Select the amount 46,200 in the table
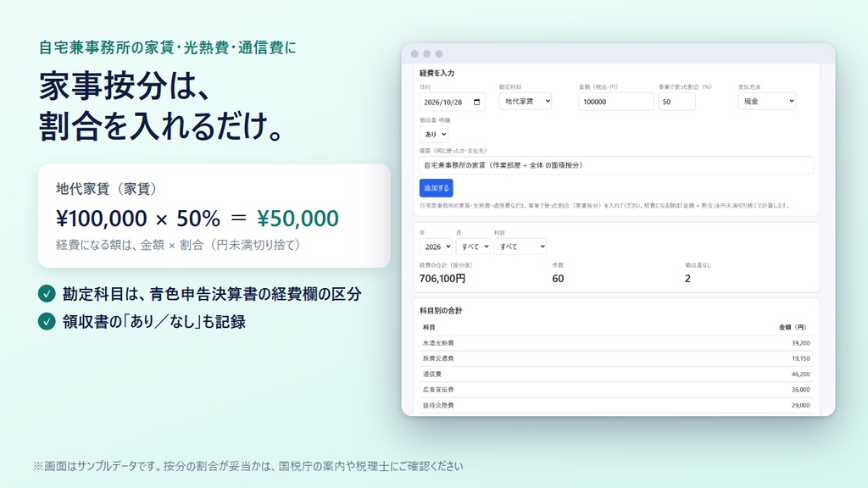This screenshot has height=488, width=868. tap(800, 374)
